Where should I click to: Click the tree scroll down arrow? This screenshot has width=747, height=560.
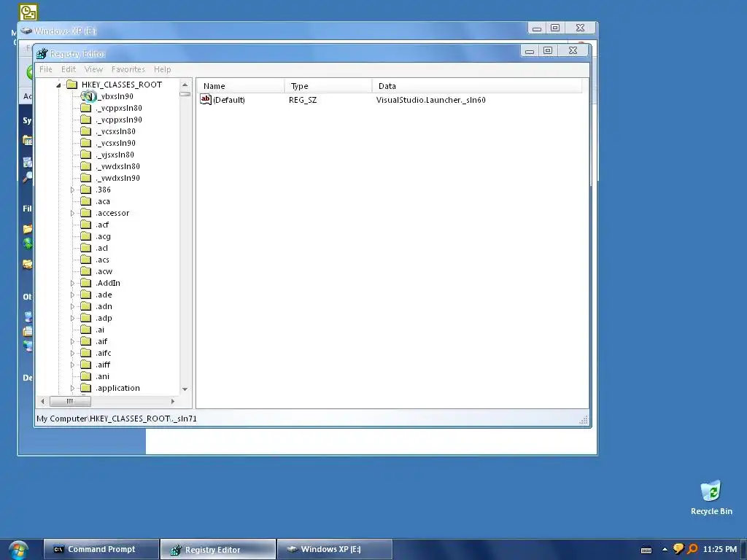[x=185, y=389]
